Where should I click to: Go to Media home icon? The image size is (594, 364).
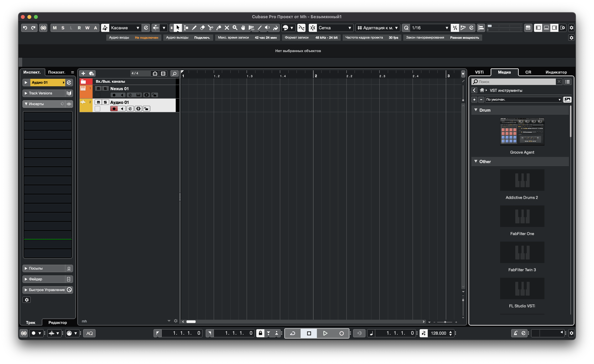coord(482,90)
